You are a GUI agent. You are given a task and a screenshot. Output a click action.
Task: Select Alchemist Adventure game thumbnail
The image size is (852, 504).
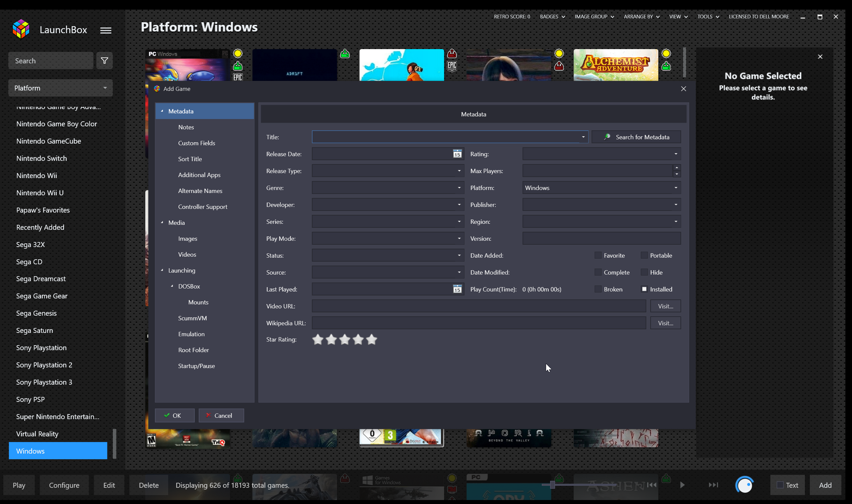(x=615, y=65)
